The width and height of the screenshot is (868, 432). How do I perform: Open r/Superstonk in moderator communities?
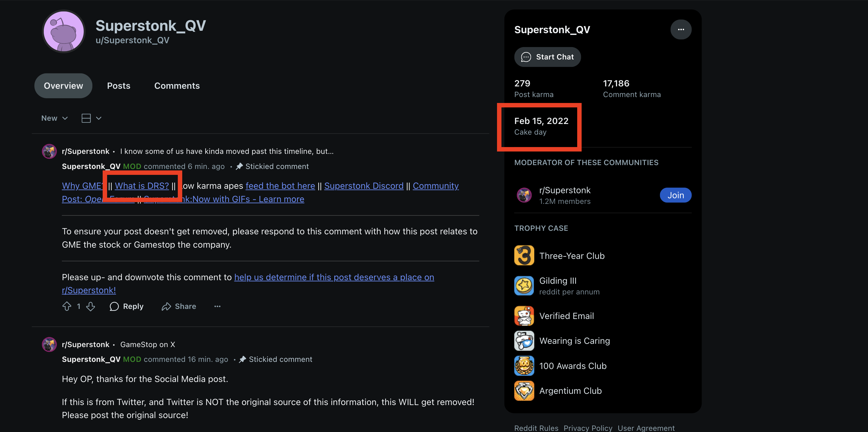tap(565, 190)
